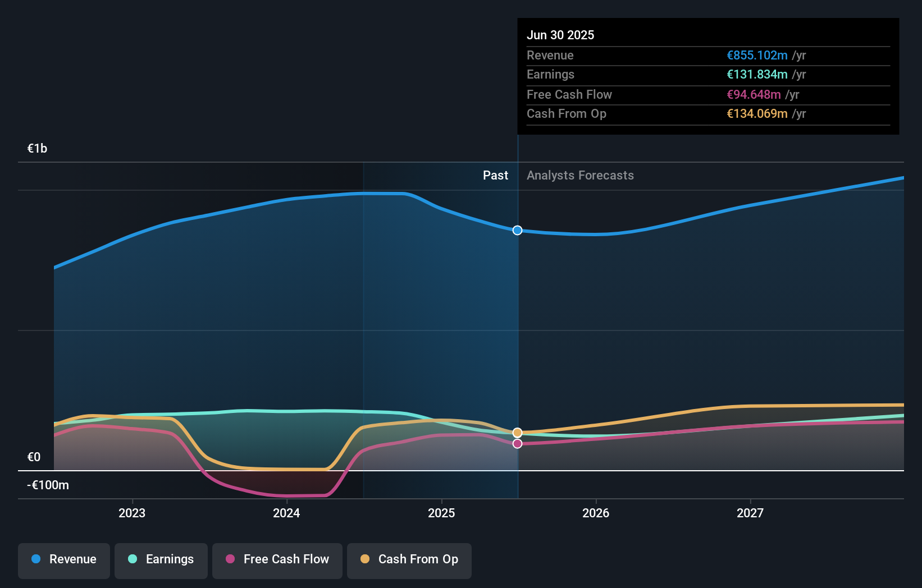Click the teal Earnings legend dot
The width and height of the screenshot is (922, 588).
[131, 559]
